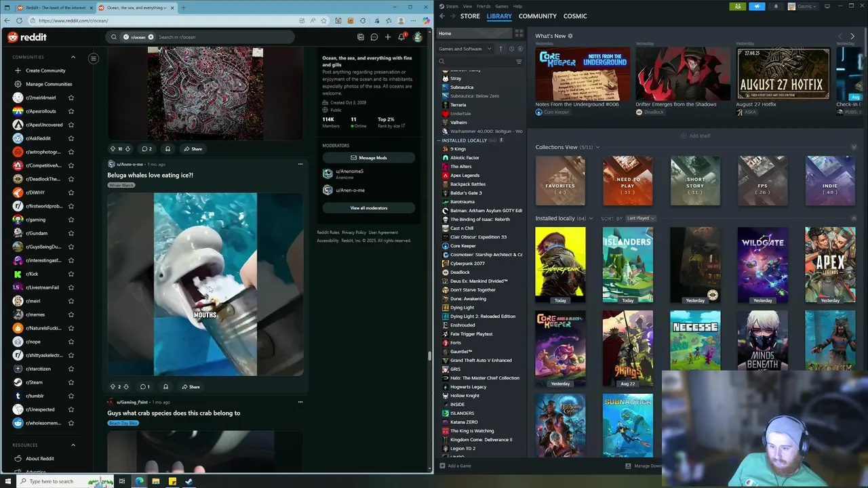This screenshot has width=868, height=488.
Task: Open a new Edge browser tab
Action: pos(183,7)
